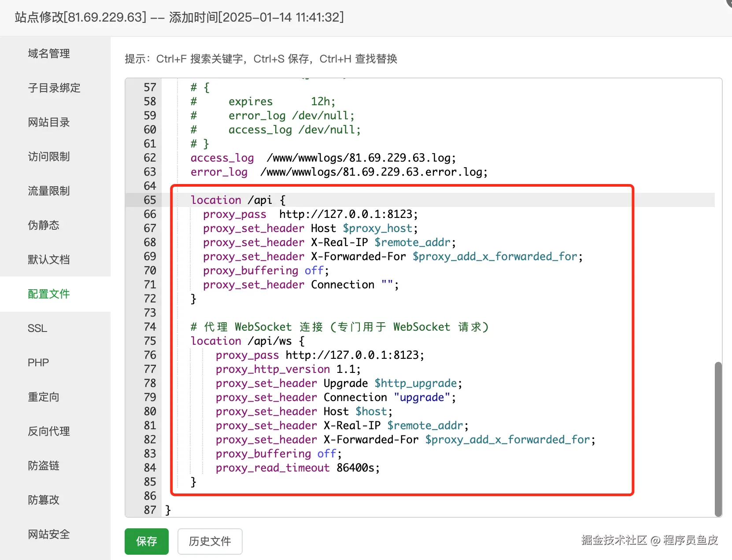Click 'expires 12h' comment line 58
The height and width of the screenshot is (560, 732).
point(263,101)
